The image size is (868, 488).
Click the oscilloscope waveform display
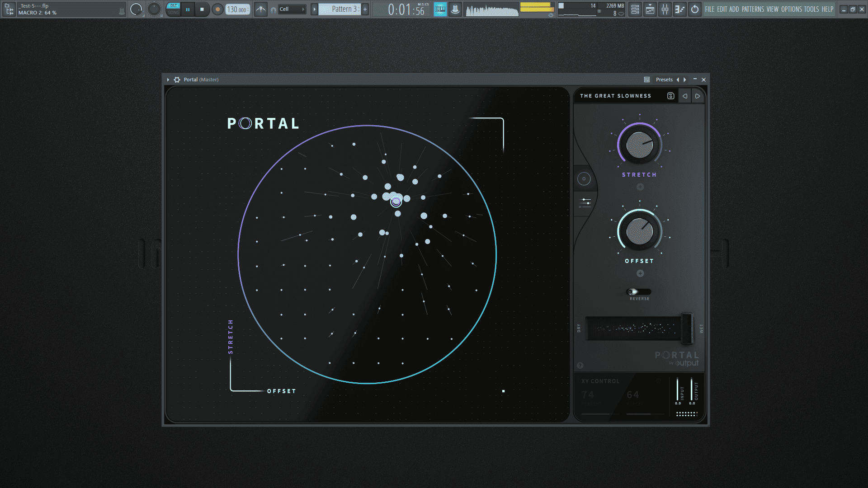(492, 9)
